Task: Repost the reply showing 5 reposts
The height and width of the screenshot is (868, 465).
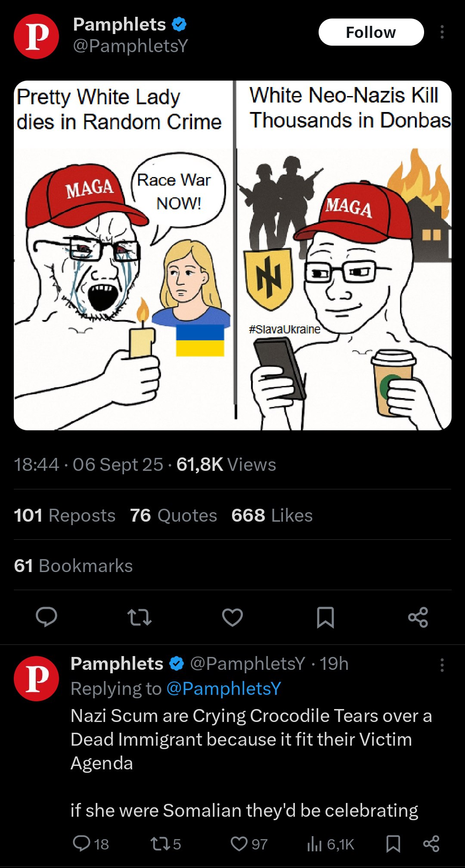Action: point(165,843)
